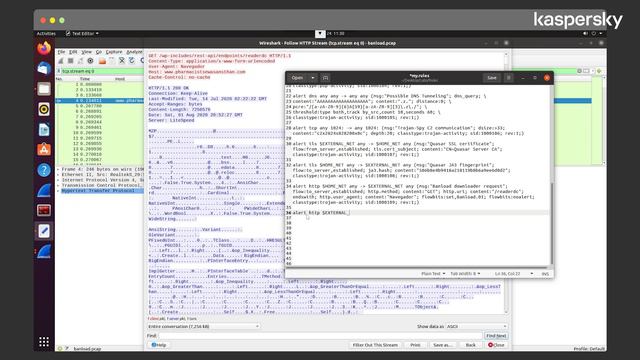Open the Text Editor app menu in top bar
The width and height of the screenshot is (640, 360).
[82, 33]
